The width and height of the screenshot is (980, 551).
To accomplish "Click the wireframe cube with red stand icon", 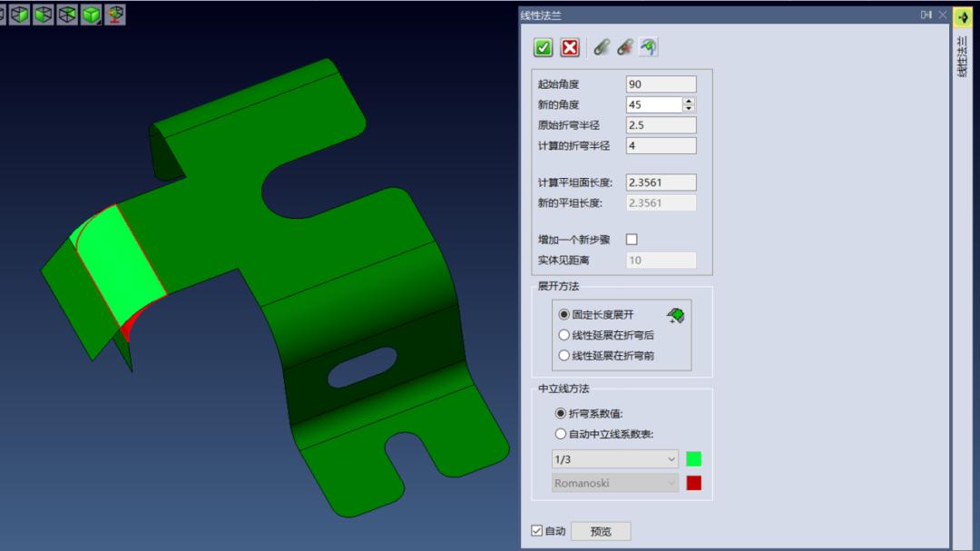I will (115, 15).
